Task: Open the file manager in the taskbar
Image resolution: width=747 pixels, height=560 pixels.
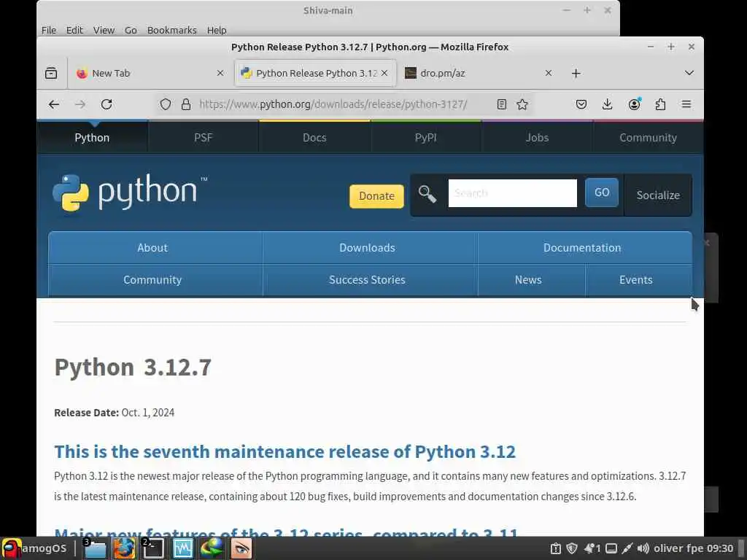Action: pyautogui.click(x=95, y=548)
